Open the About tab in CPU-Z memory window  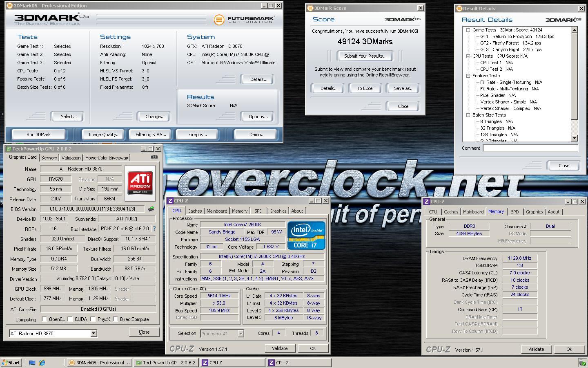(554, 212)
